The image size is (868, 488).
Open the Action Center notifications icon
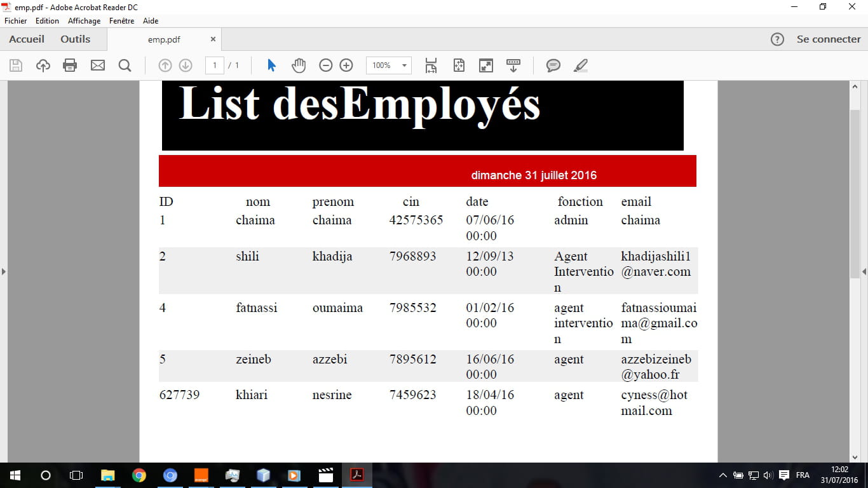(x=784, y=475)
